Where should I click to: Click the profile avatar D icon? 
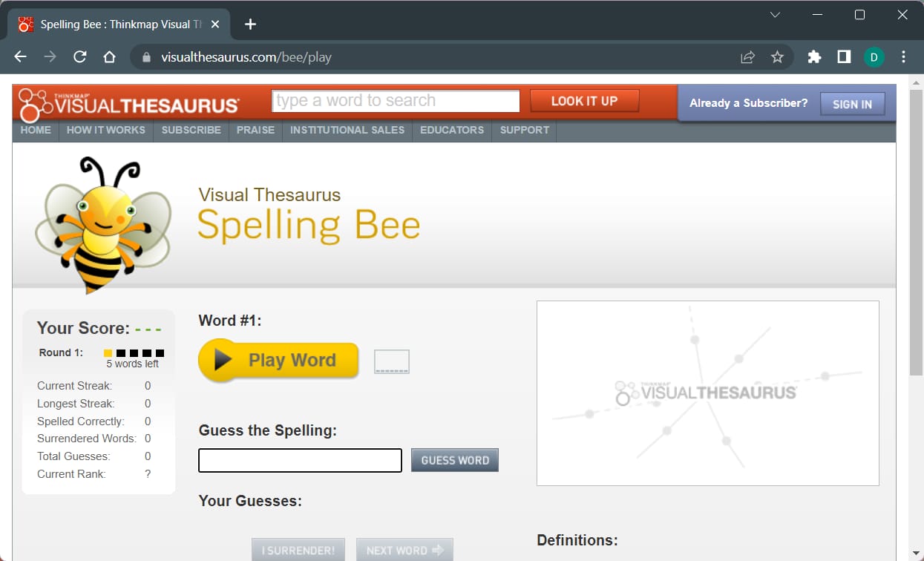click(x=874, y=57)
